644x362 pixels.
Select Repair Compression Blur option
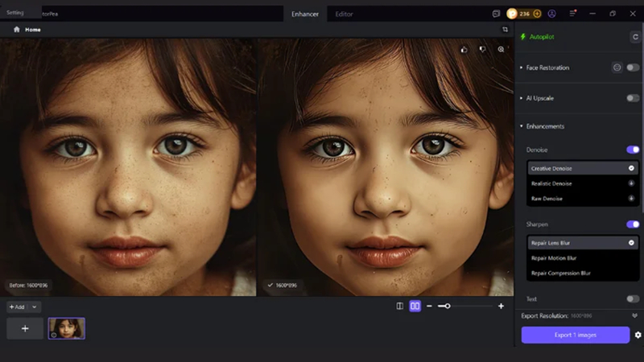[583, 274]
